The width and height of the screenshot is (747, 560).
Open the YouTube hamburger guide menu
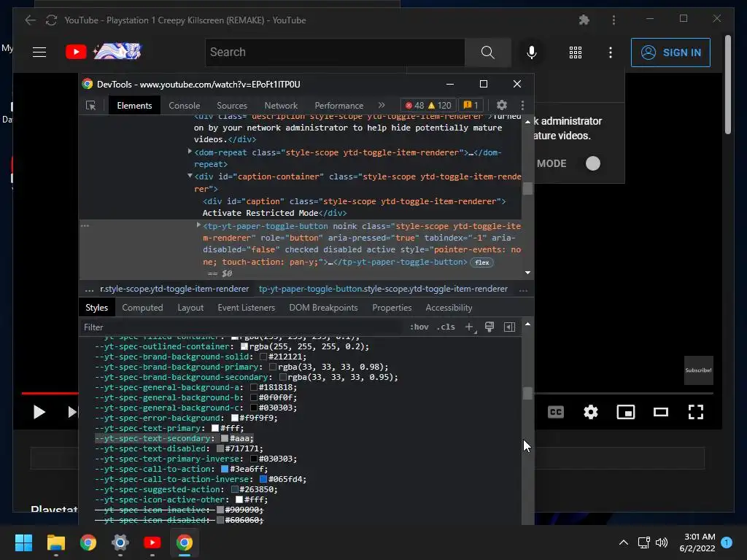pyautogui.click(x=39, y=52)
